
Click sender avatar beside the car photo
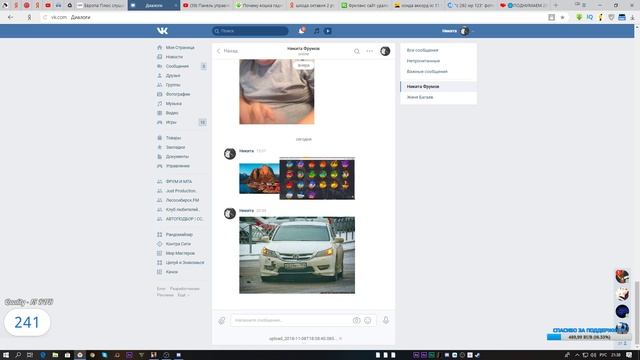coord(230,213)
